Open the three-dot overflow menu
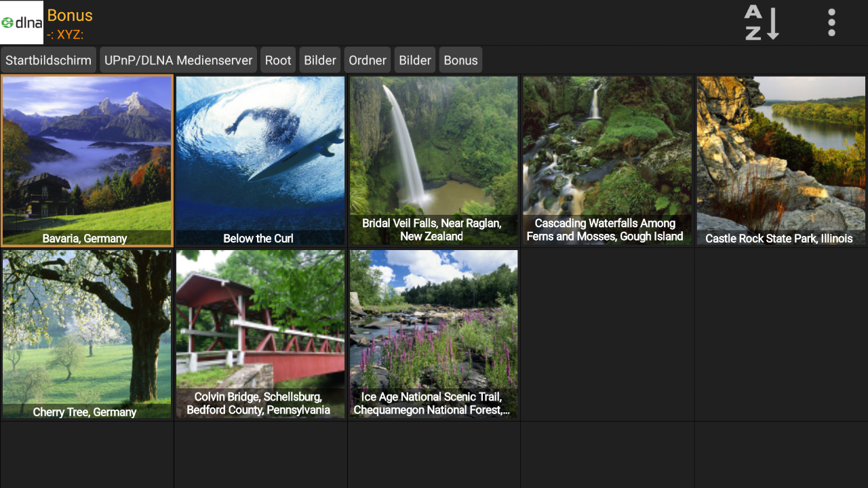Image resolution: width=868 pixels, height=488 pixels. (x=831, y=22)
